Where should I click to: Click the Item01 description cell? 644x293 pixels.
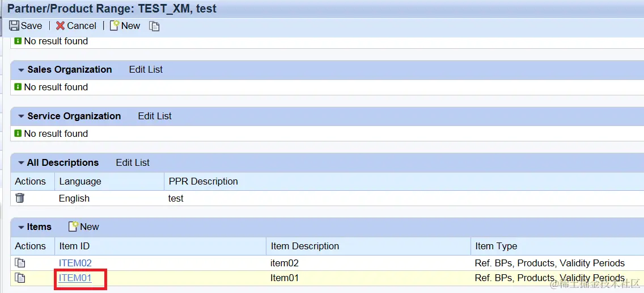click(x=284, y=278)
